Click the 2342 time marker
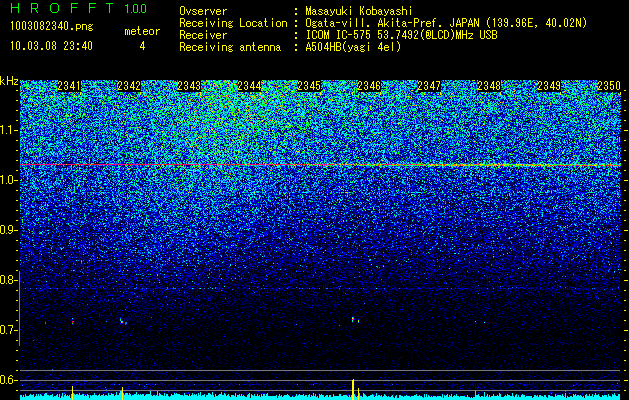 pos(129,86)
